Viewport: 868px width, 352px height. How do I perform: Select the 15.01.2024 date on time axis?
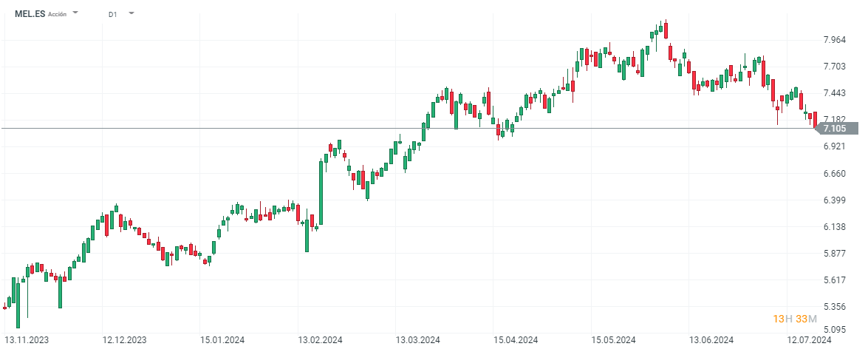tap(222, 340)
